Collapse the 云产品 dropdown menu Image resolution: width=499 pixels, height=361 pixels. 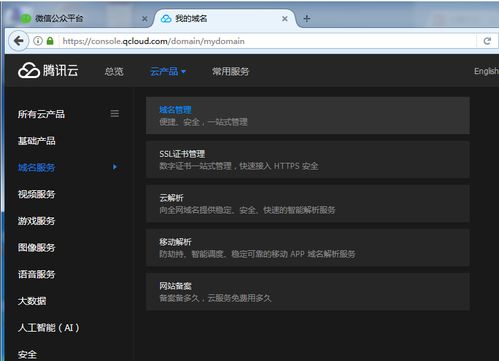(168, 71)
